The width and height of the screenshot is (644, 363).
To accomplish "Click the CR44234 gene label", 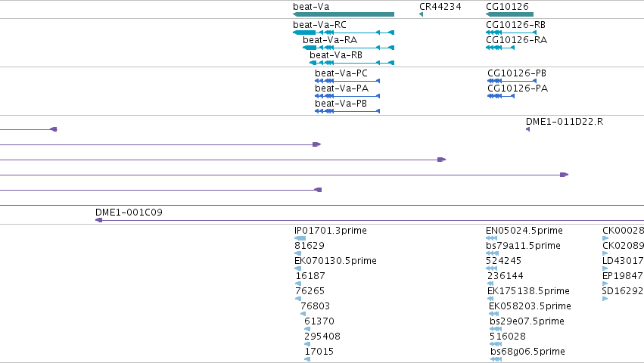I will point(440,7).
